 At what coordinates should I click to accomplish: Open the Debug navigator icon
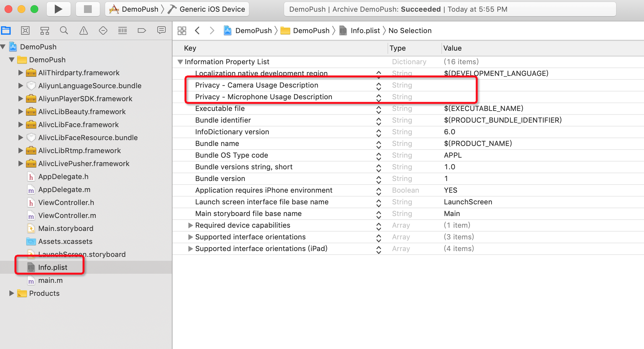click(x=123, y=30)
